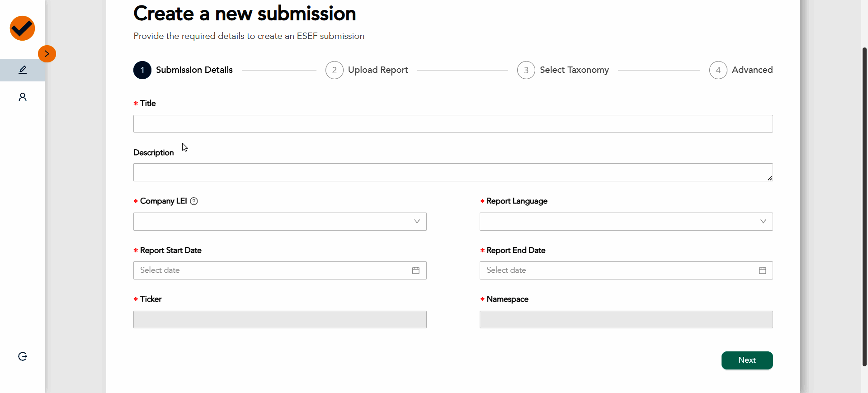Open the Report End Date calendar icon
Screen dimensions: 868x393
762,270
